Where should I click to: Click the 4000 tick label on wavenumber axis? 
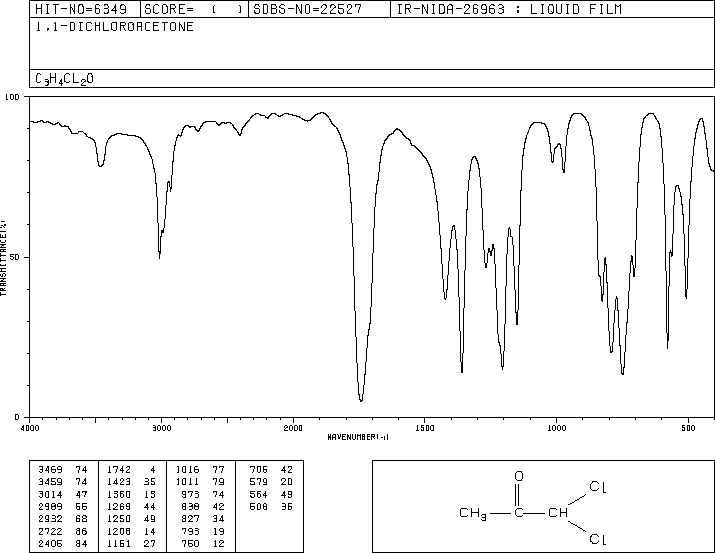coord(30,428)
